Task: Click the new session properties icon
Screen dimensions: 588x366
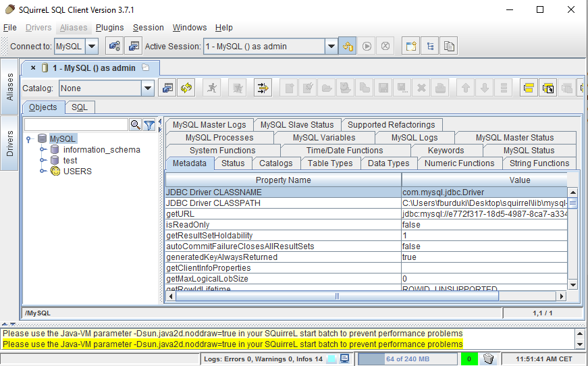Action: [134, 47]
